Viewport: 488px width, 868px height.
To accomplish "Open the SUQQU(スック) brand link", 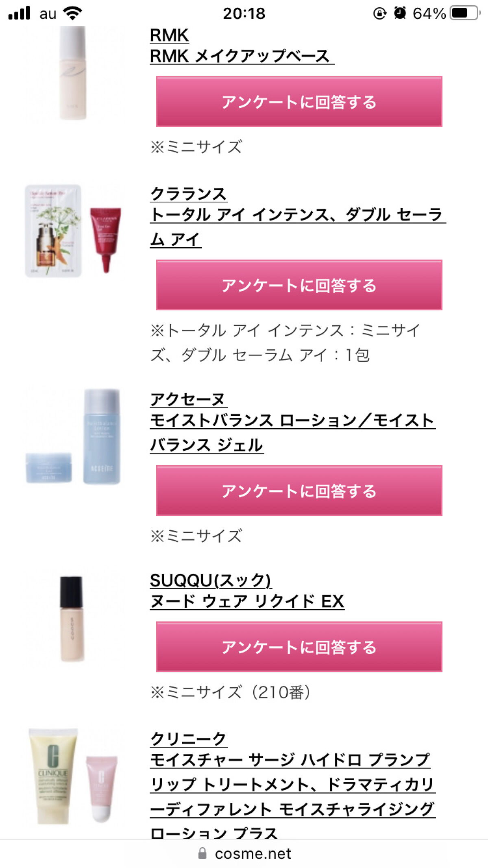I will [x=211, y=580].
